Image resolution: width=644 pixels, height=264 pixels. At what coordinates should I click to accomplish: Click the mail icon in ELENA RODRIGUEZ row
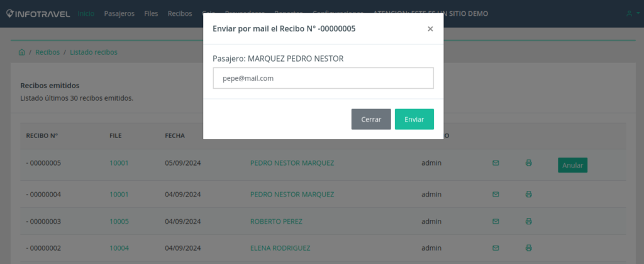pos(496,248)
